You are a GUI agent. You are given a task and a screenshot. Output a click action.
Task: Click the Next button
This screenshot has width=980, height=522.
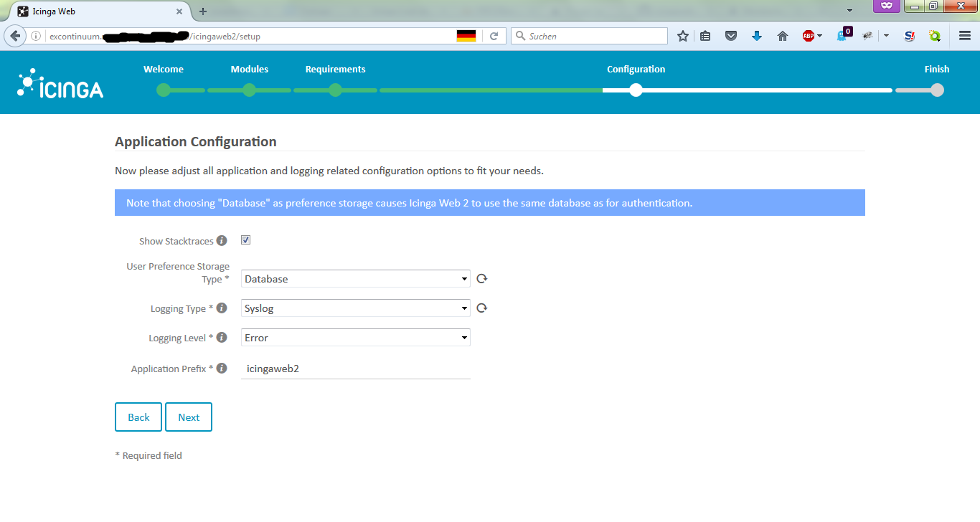189,417
